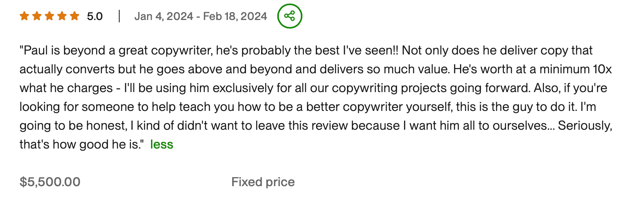Click the third orange rating star
Screen dimensions: 644x203
coord(49,16)
